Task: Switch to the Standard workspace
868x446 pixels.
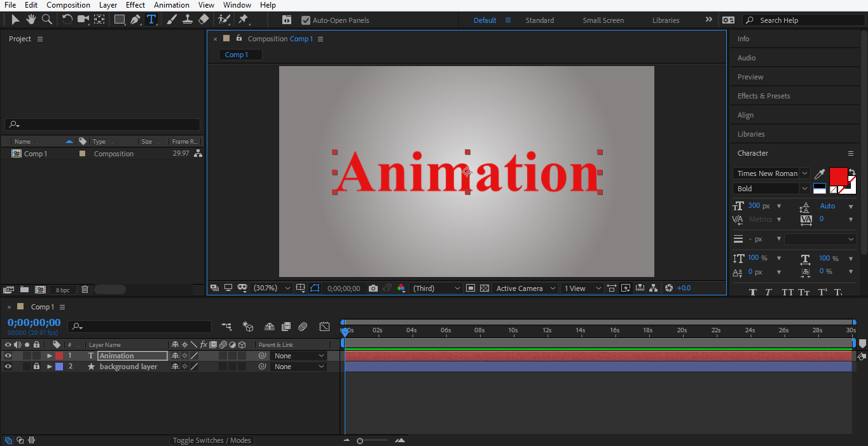Action: [539, 20]
